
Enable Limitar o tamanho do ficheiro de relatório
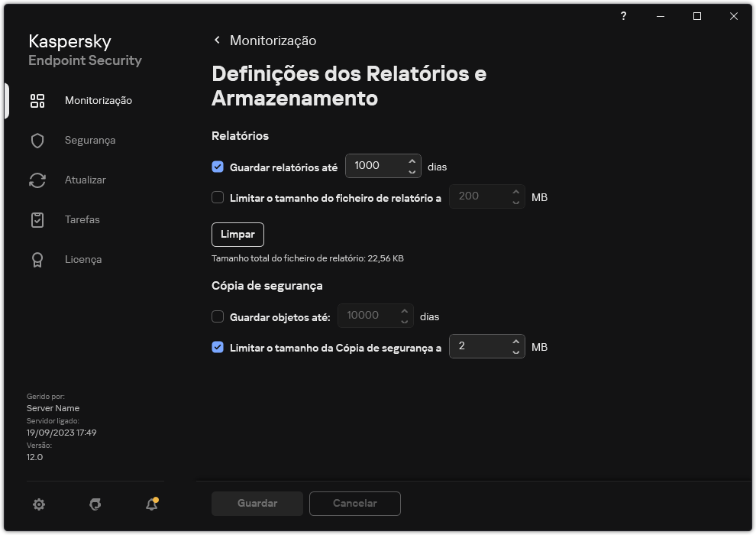tap(218, 196)
